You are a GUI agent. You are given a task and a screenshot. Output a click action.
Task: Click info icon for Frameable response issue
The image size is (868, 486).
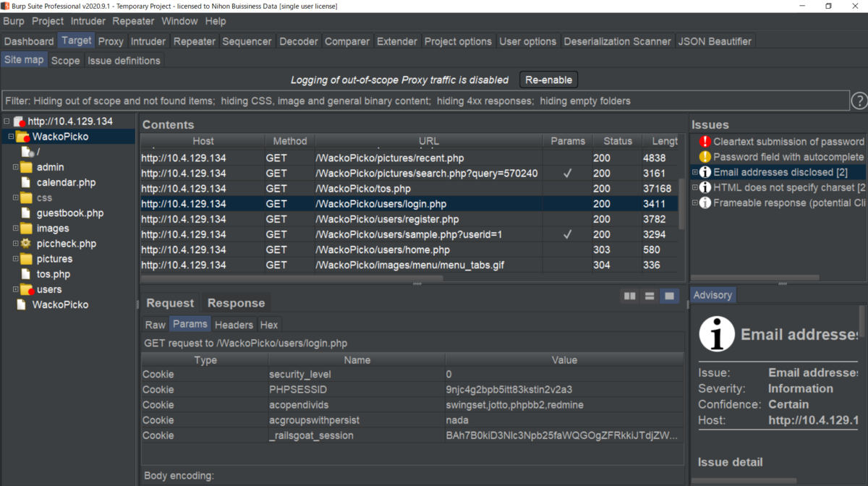pyautogui.click(x=705, y=202)
